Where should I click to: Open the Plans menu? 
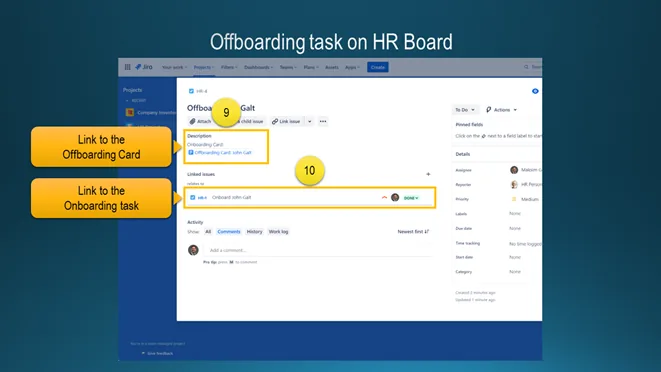click(311, 67)
